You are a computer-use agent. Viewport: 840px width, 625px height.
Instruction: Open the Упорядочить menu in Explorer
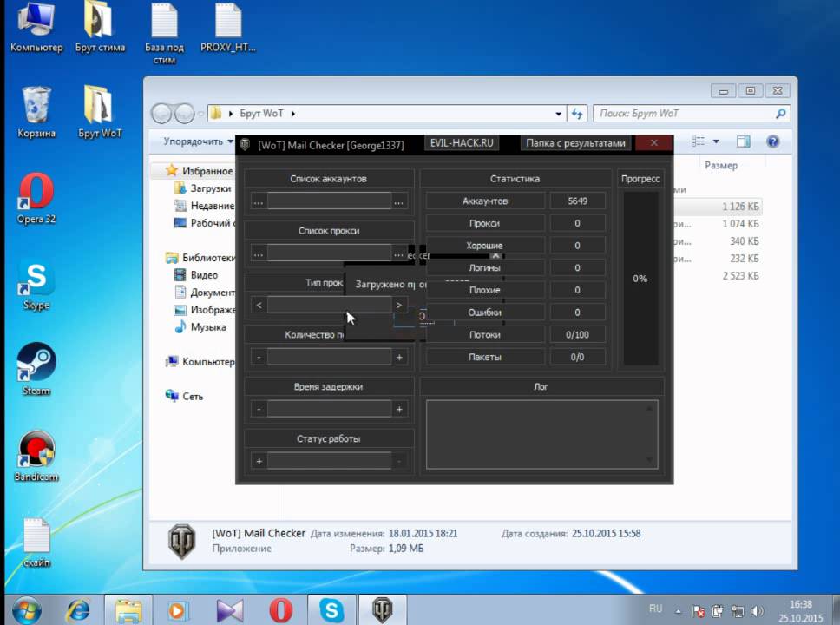point(198,141)
